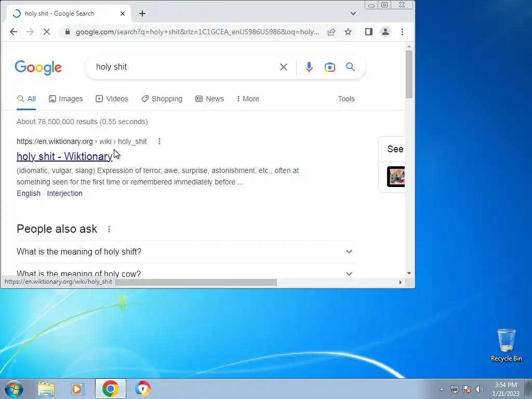
Task: Open the volume speaker tray icon
Action: (480, 389)
